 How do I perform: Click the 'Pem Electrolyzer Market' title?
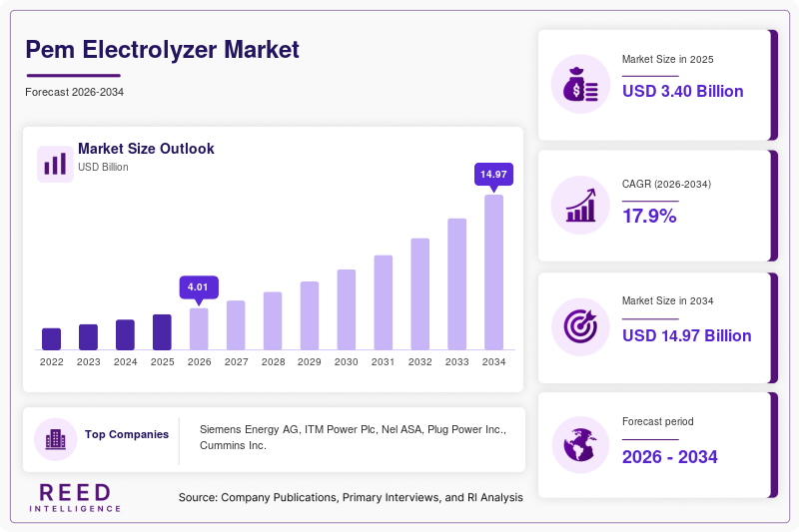163,50
